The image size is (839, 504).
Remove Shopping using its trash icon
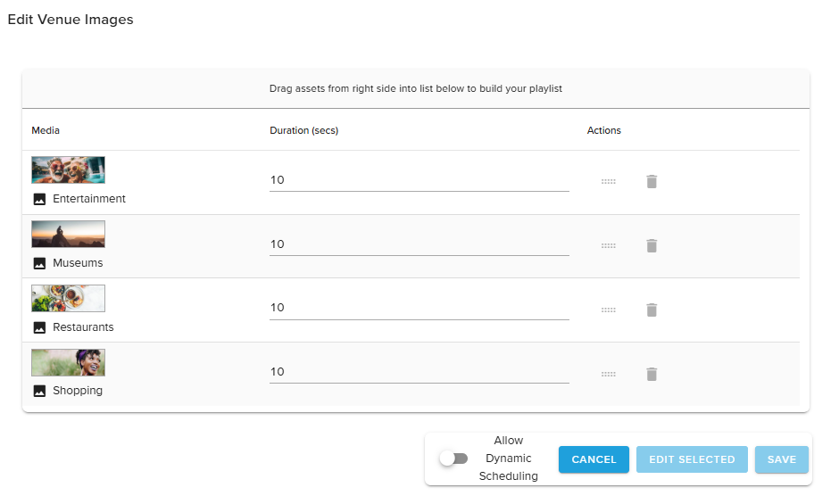point(652,374)
